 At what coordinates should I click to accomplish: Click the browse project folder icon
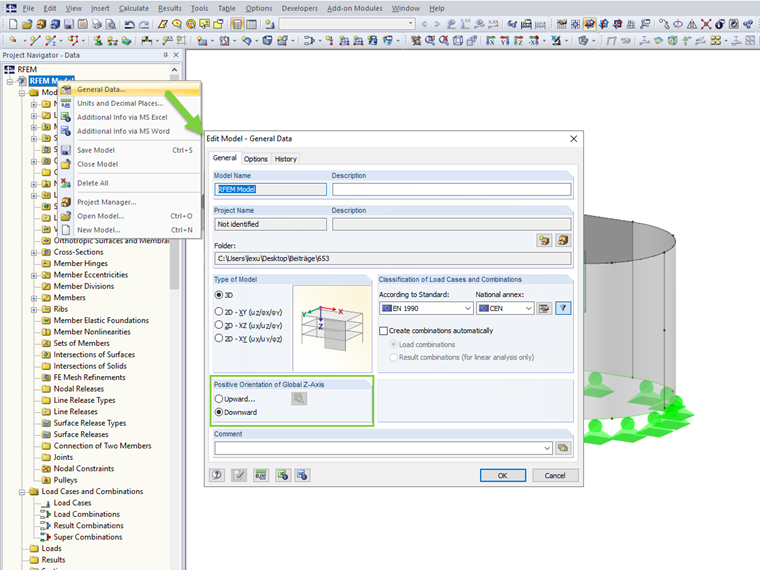(544, 240)
